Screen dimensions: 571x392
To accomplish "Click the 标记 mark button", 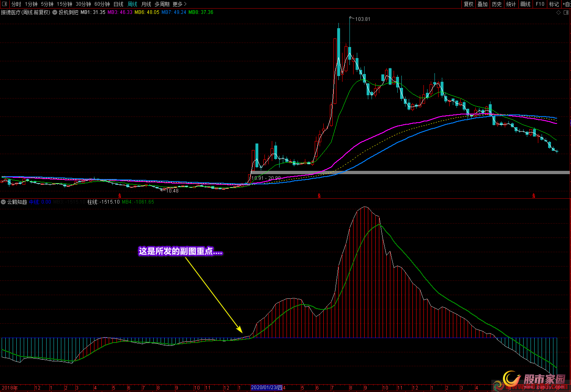I will coord(554,4).
